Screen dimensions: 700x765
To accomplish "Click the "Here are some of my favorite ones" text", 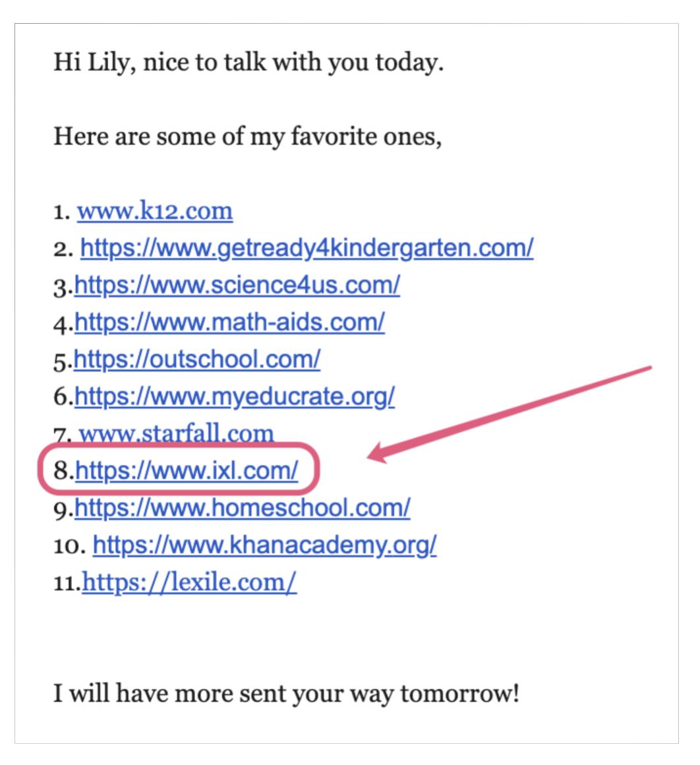I will pos(247,137).
